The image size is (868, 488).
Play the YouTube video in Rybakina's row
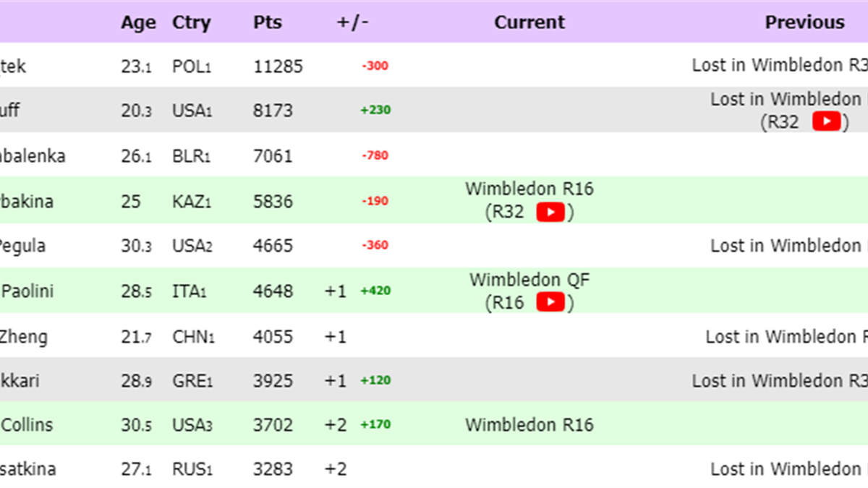[550, 213]
